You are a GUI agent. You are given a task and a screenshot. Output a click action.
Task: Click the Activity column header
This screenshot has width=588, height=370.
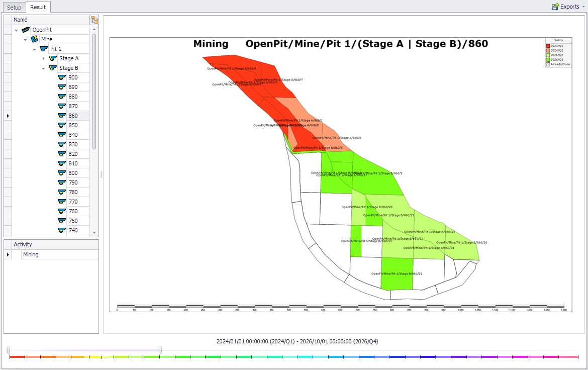[55, 244]
